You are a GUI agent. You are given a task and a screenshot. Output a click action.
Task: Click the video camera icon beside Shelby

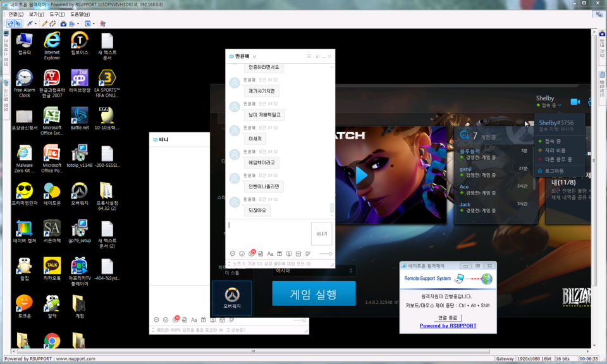tap(575, 102)
